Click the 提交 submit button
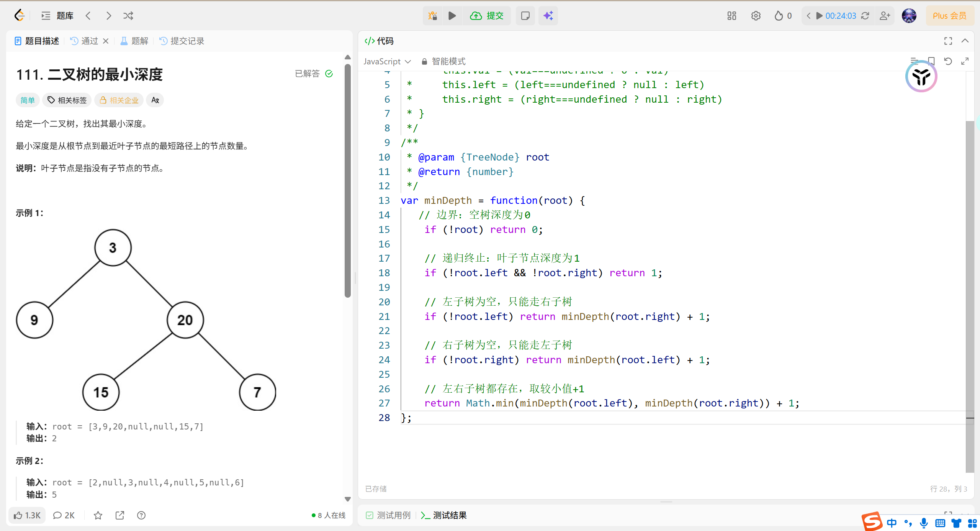Image resolution: width=980 pixels, height=531 pixels. pos(487,16)
